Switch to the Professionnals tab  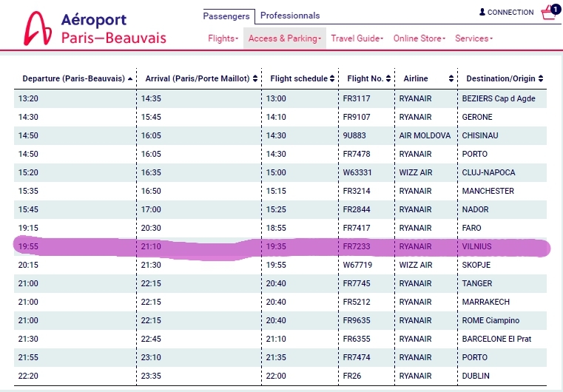(290, 16)
